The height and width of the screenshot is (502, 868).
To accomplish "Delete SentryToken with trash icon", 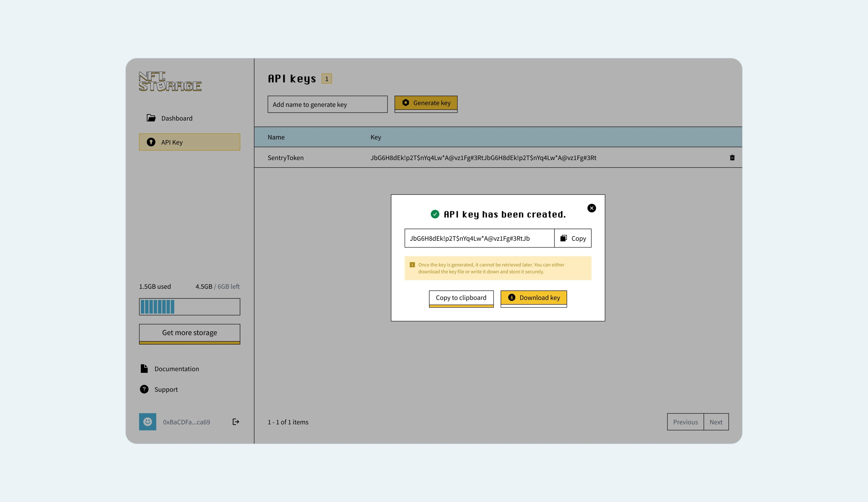I will click(x=732, y=158).
